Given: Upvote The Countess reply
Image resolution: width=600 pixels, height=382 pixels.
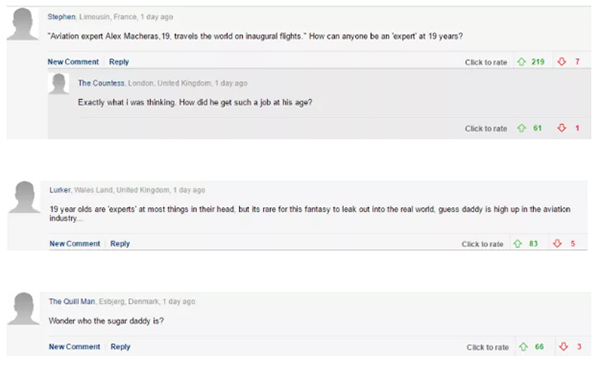Looking at the screenshot, I should tap(521, 128).
